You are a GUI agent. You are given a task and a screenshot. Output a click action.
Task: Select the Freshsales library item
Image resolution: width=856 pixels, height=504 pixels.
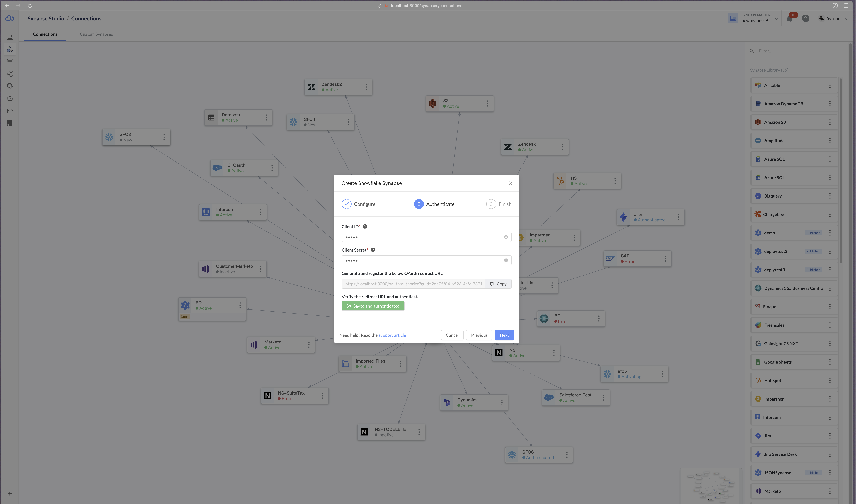(x=794, y=325)
